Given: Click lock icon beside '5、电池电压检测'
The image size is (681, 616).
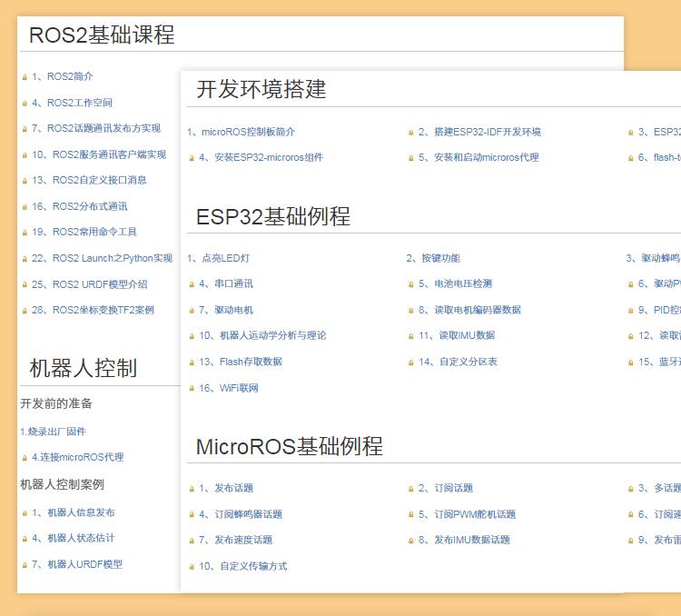Looking at the screenshot, I should pyautogui.click(x=410, y=284).
